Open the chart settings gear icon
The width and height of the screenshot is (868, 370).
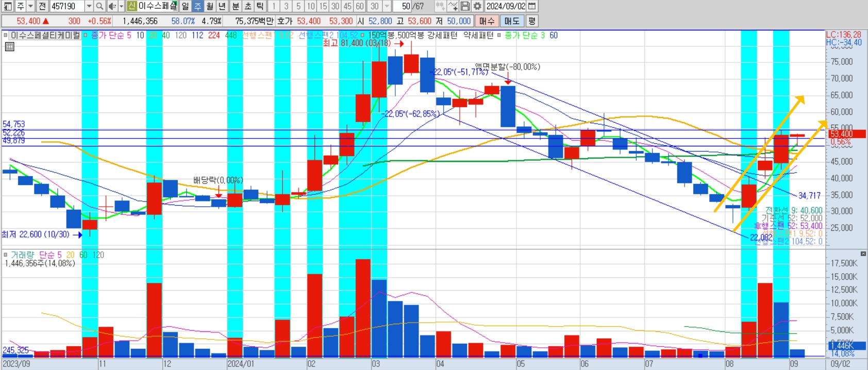(x=477, y=6)
